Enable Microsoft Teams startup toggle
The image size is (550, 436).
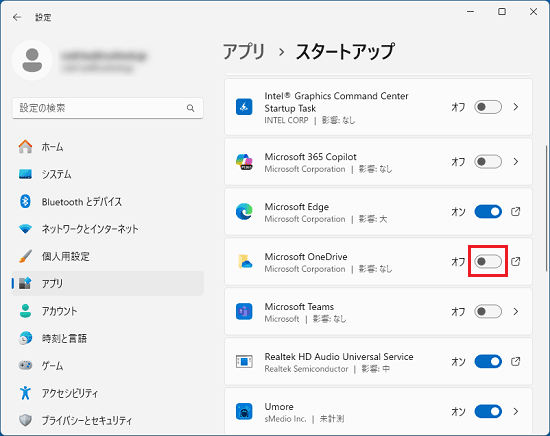[488, 311]
